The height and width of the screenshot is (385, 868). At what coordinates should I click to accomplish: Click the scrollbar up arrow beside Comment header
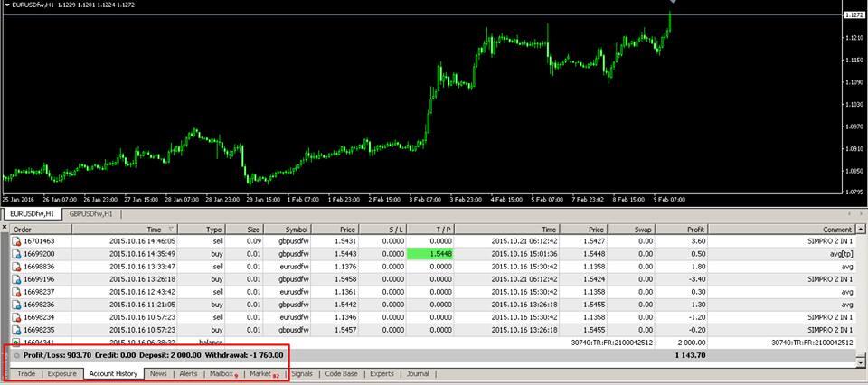pos(860,229)
